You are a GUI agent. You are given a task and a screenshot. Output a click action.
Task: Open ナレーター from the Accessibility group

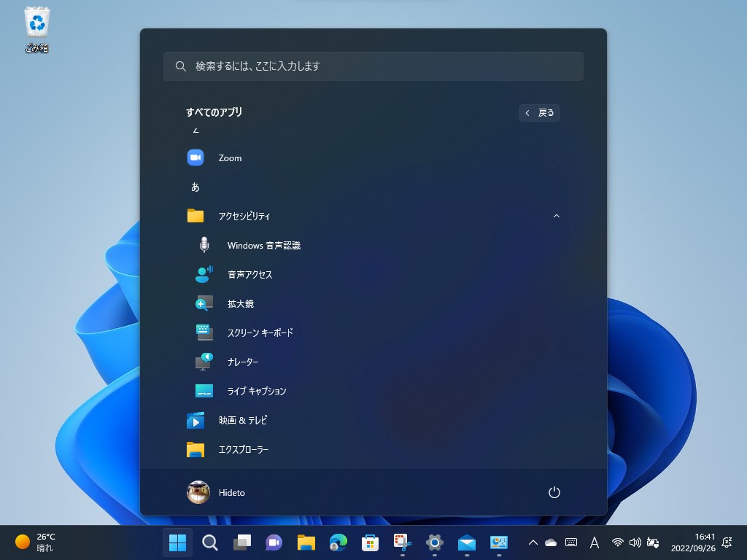coord(244,362)
